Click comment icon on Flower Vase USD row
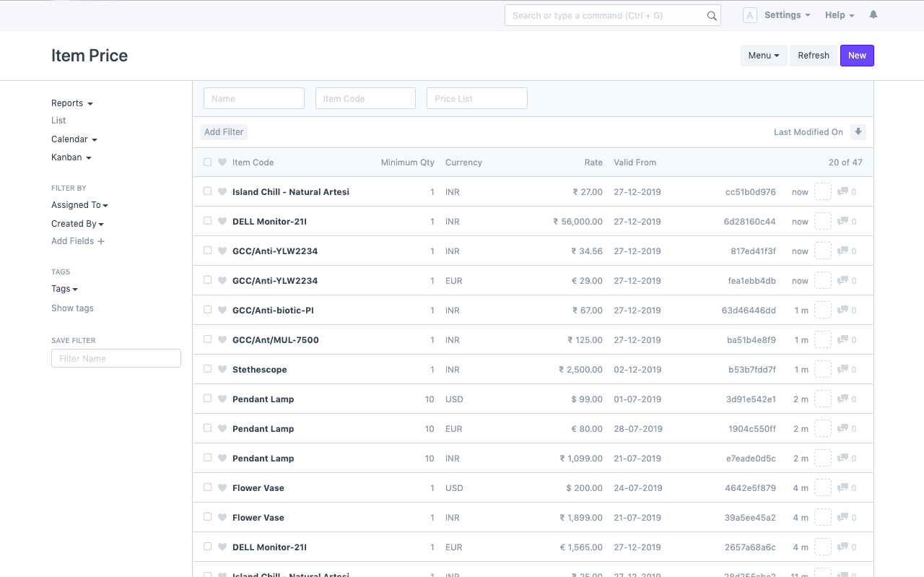924x577 pixels. (x=842, y=488)
